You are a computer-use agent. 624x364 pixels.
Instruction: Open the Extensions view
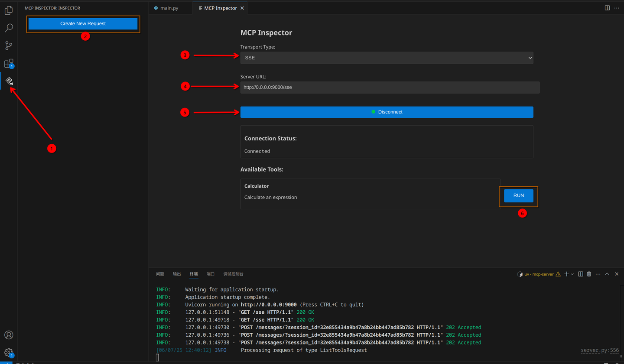click(9, 64)
